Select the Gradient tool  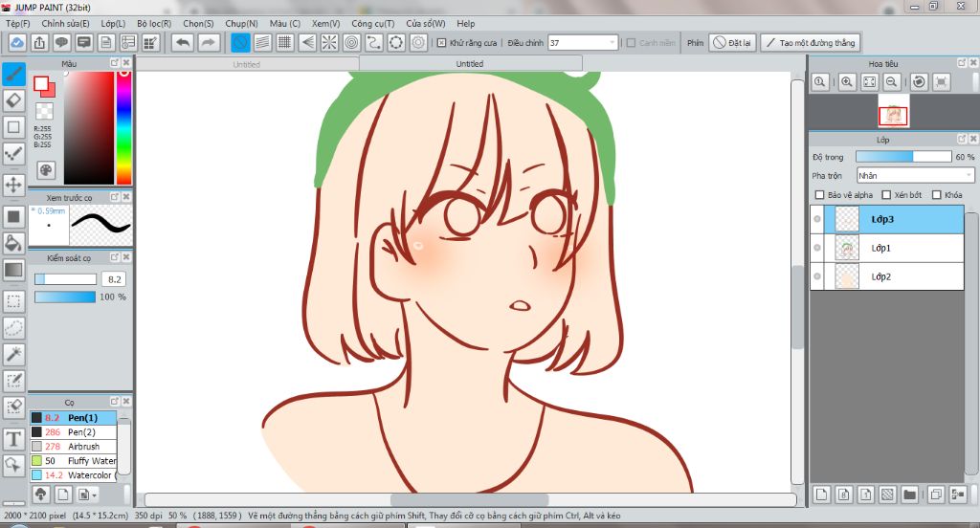(13, 270)
